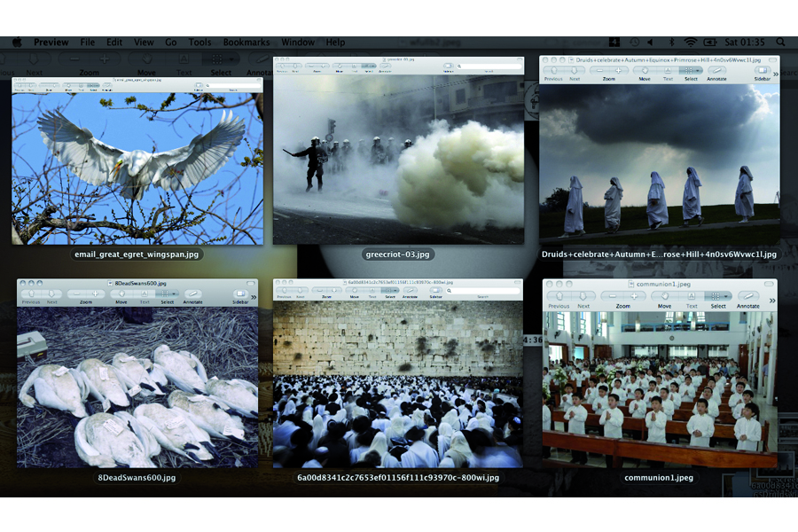Screen dimensions: 798x532
Task: Toggle toolbar pill button in Western Wall window title bar
Action: (518, 282)
